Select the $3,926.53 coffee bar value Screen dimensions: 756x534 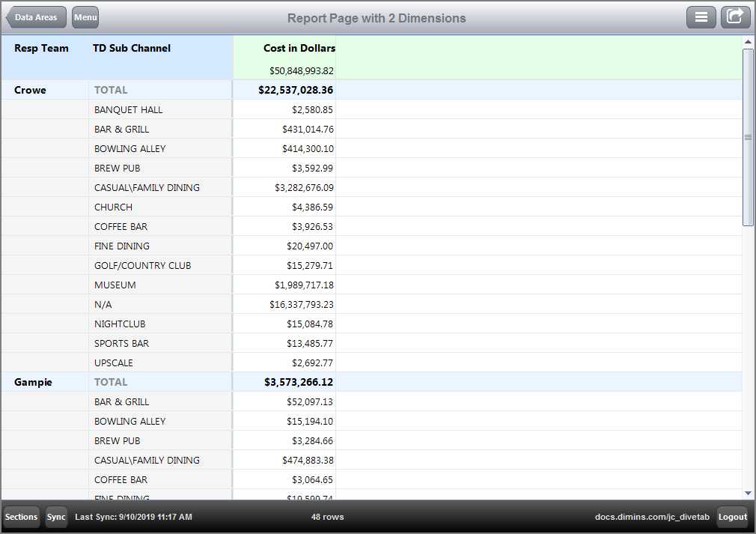(x=312, y=227)
